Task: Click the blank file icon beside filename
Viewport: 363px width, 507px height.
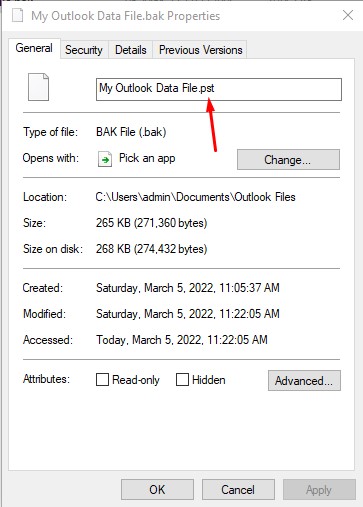Action: click(x=38, y=87)
